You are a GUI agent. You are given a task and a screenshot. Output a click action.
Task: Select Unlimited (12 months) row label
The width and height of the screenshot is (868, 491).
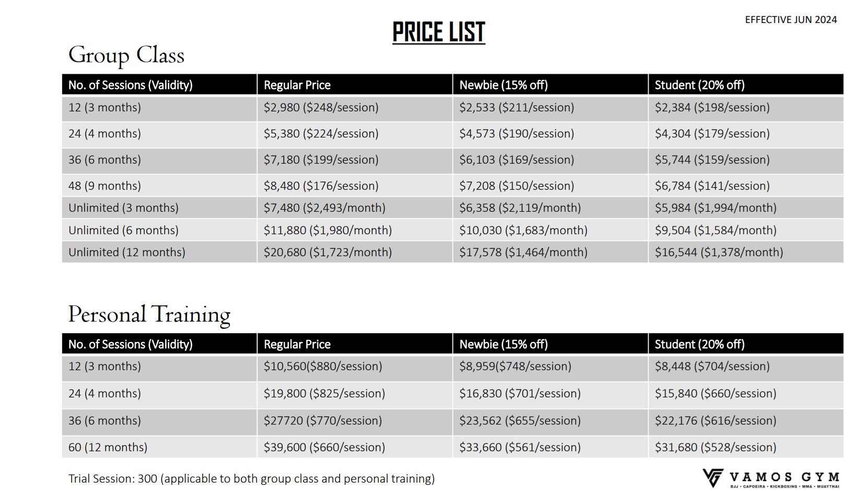click(x=127, y=253)
